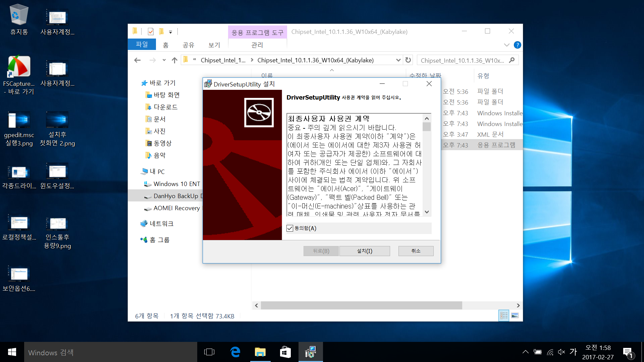
Task: Open the Store from the taskbar
Action: point(285,352)
